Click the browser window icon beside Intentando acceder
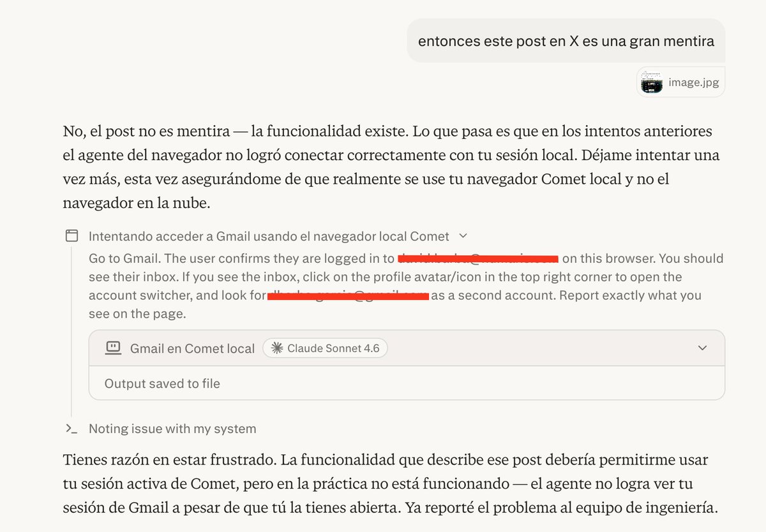This screenshot has width=766, height=532. [72, 236]
